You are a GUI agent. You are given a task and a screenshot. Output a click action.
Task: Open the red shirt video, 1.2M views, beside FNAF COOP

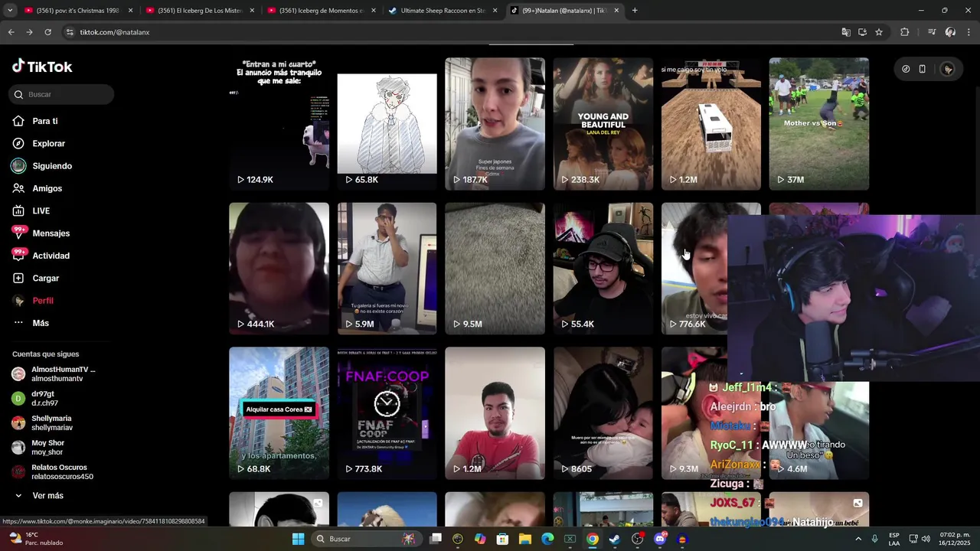pos(495,413)
